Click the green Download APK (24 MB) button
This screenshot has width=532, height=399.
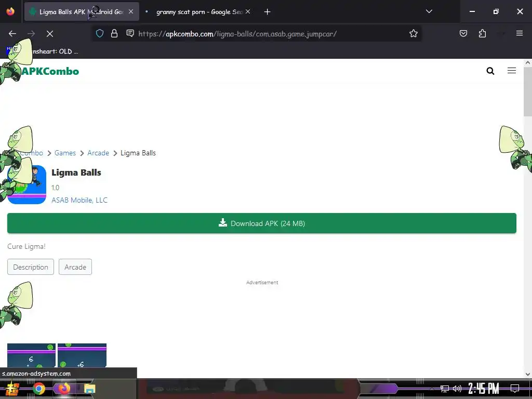coord(262,223)
